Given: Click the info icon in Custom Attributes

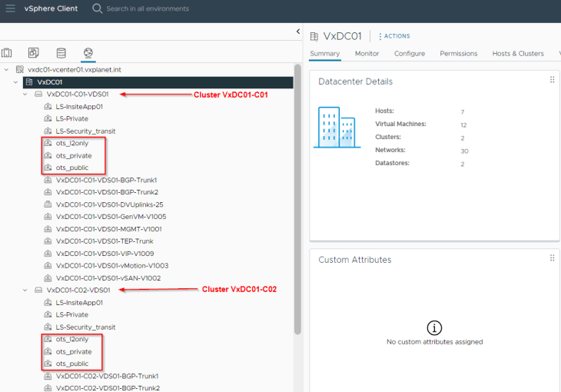Looking at the screenshot, I should (434, 327).
